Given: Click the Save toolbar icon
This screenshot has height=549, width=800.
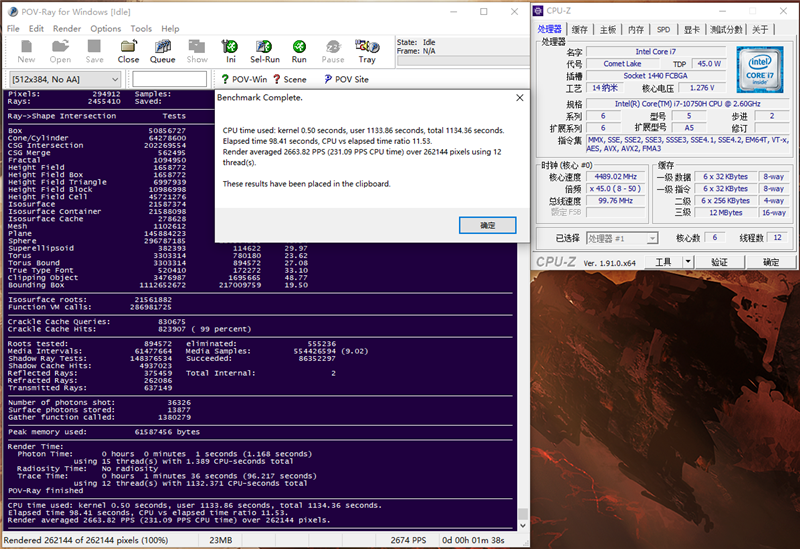Looking at the screenshot, I should (94, 52).
